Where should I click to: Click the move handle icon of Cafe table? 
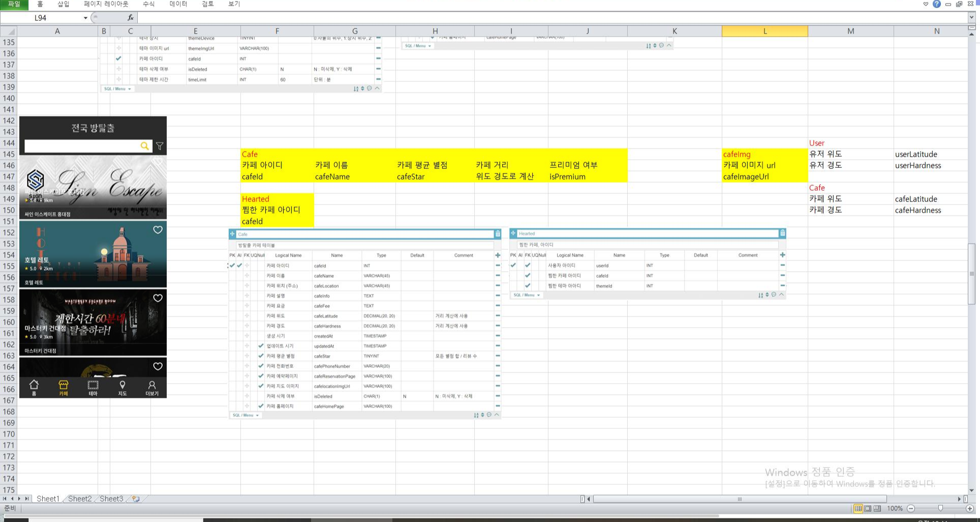click(x=232, y=234)
